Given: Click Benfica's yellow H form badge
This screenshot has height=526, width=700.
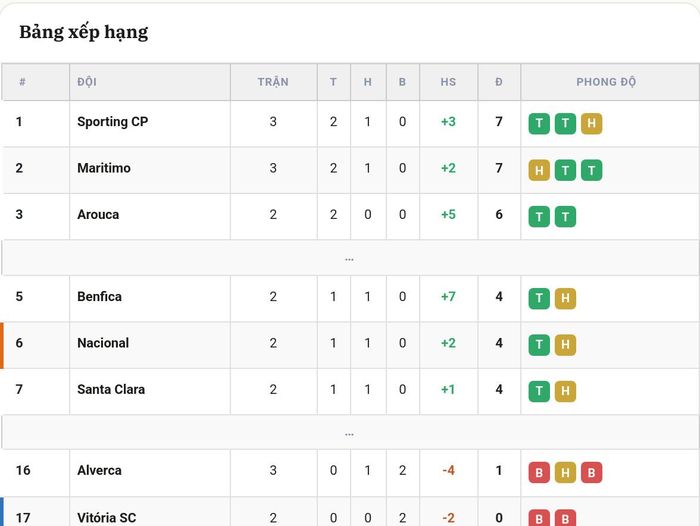Looking at the screenshot, I should pyautogui.click(x=565, y=298).
